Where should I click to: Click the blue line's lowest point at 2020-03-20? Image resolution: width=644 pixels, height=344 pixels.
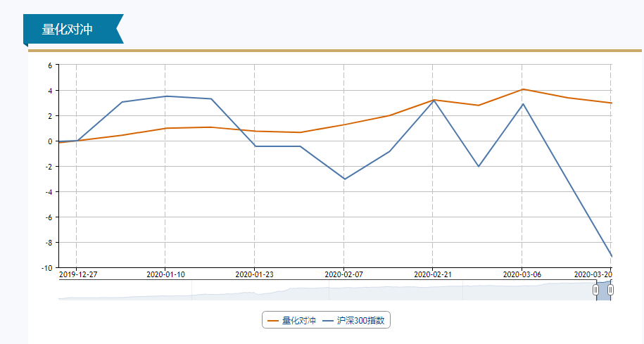611,255
